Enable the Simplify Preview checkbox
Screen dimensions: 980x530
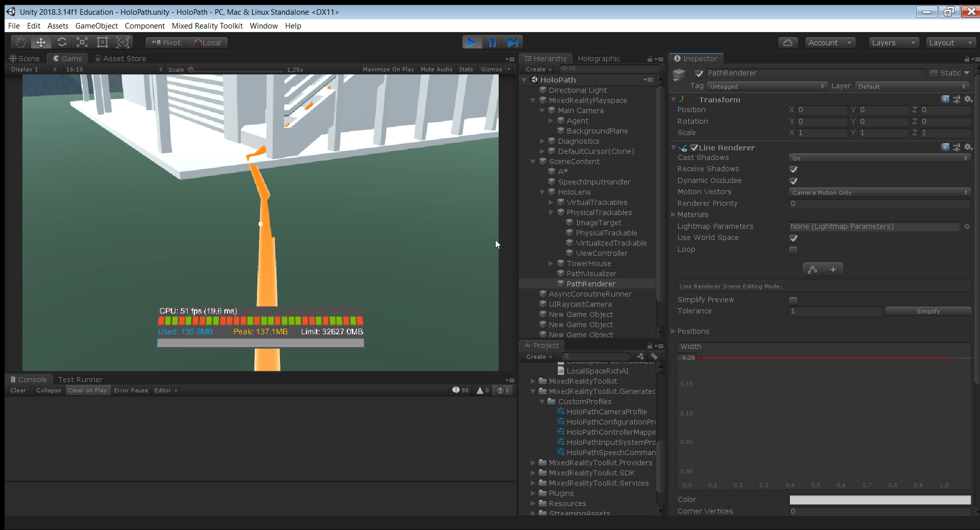click(x=793, y=300)
